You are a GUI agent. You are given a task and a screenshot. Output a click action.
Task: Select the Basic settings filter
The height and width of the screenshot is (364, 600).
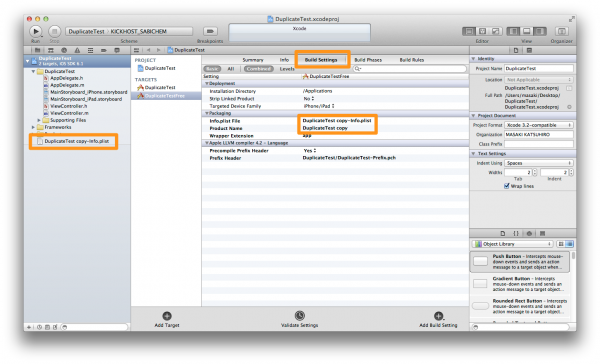pyautogui.click(x=212, y=69)
